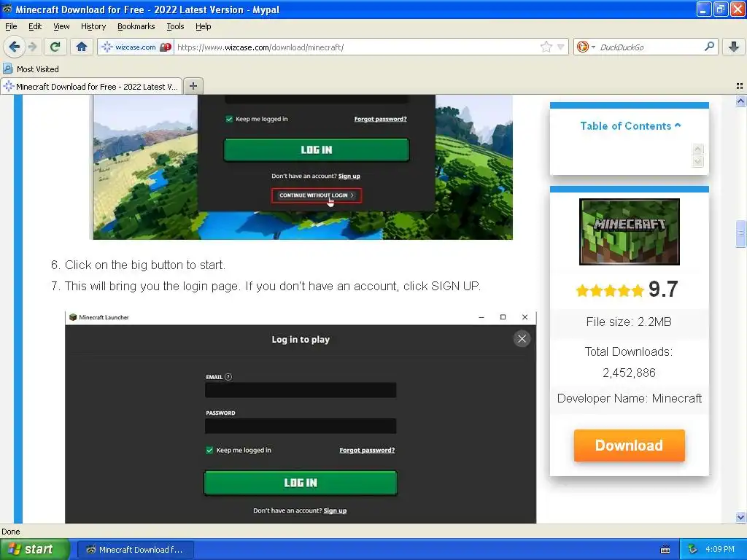Screen dimensions: 747x560
Task: Click the orange Download button
Action: pos(629,446)
